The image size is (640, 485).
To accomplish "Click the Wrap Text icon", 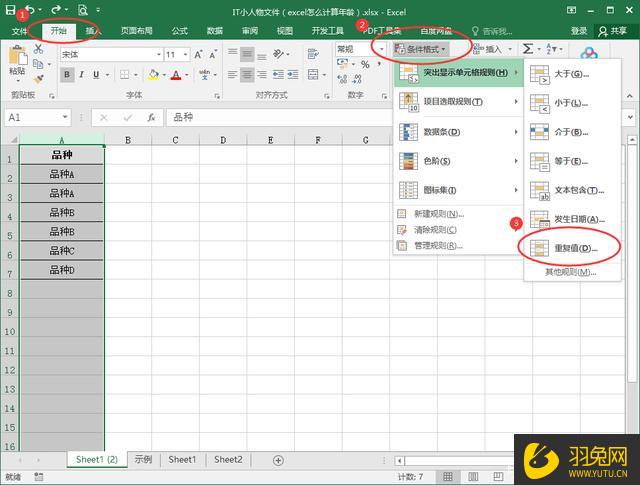I will pos(313,54).
